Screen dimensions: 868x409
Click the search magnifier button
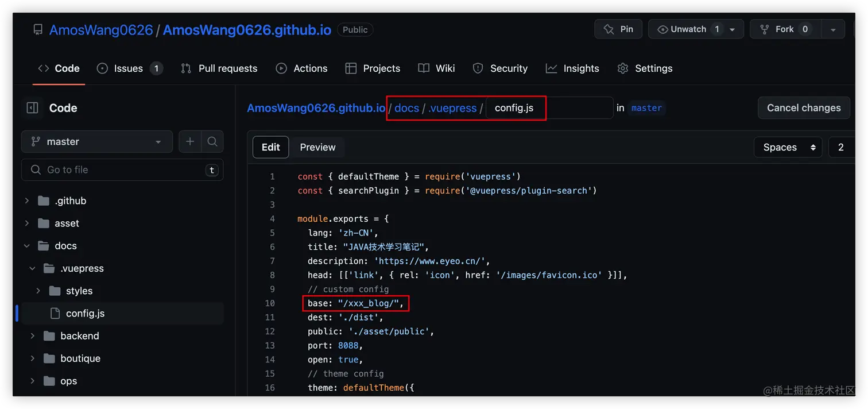(212, 141)
